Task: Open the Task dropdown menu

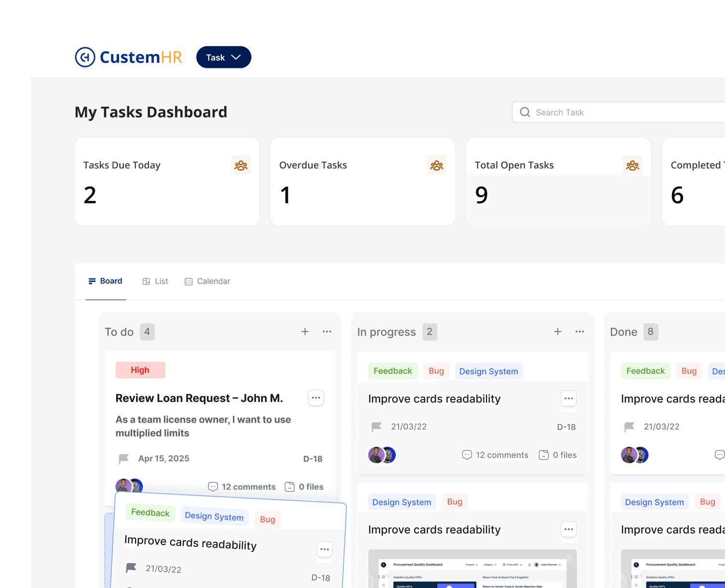Action: 224,57
